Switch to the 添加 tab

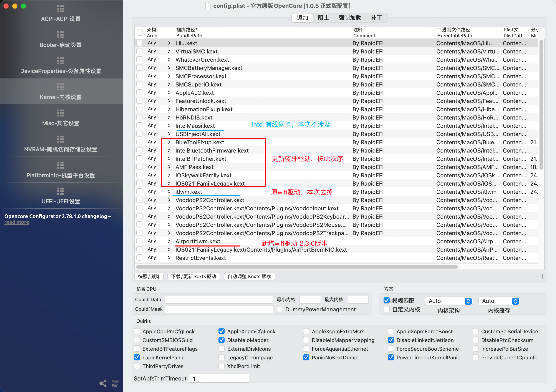[303, 18]
